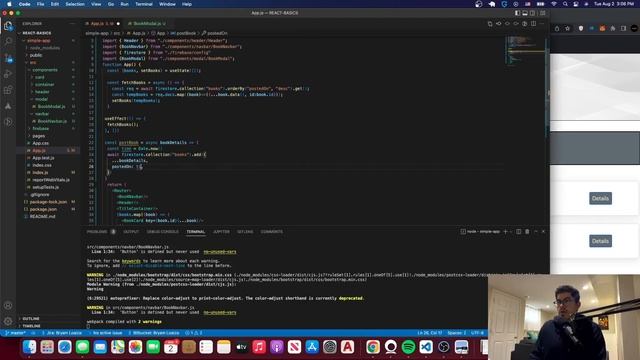Viewport: 640px width, 360px height.
Task: Click second Details button in browser
Action: (x=600, y=241)
